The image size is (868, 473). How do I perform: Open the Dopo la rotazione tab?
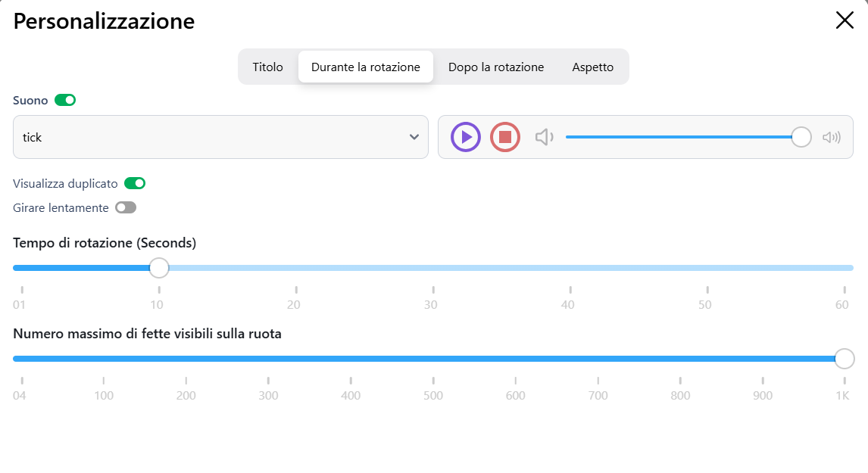[x=496, y=67]
